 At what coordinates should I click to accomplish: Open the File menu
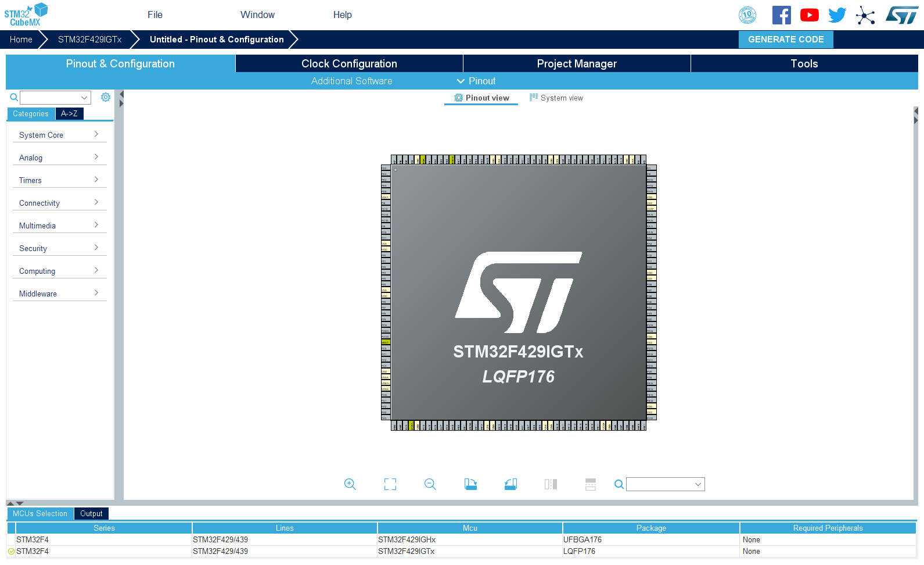tap(155, 15)
